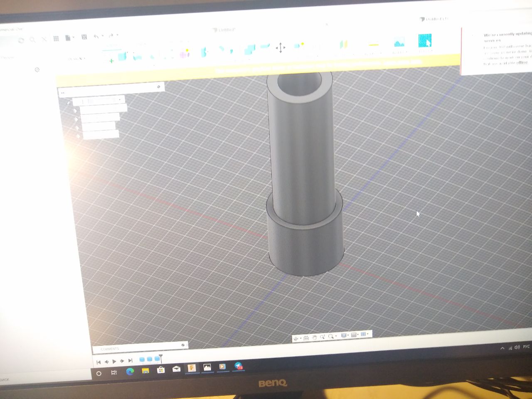This screenshot has width=532, height=399.
Task: Click the Joint icon with the yellow dot
Action: point(298,46)
